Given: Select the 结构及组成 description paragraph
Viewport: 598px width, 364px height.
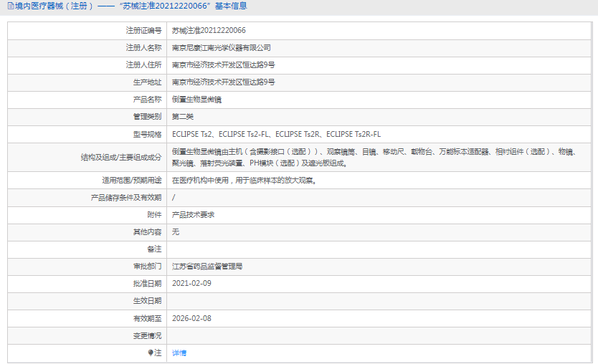Looking at the screenshot, I should click(376, 158).
